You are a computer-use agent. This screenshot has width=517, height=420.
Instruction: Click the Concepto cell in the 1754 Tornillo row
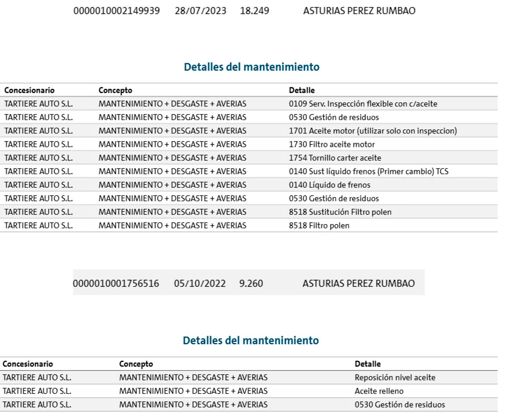172,158
